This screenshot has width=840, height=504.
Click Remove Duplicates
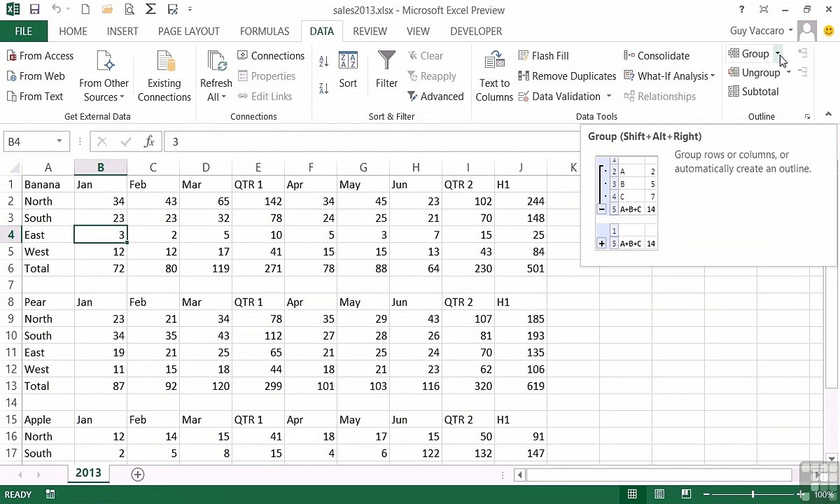[x=567, y=76]
